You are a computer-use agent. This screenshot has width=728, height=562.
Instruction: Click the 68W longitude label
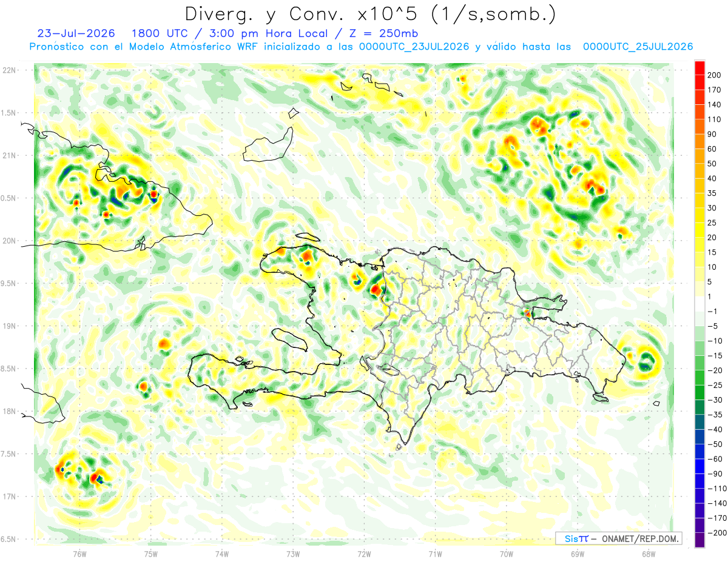coord(649,554)
